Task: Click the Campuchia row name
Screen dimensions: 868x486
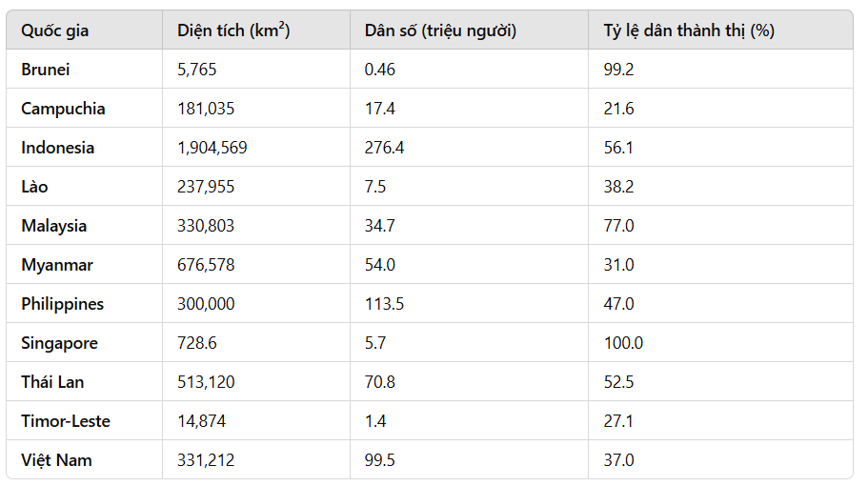Action: [x=63, y=109]
